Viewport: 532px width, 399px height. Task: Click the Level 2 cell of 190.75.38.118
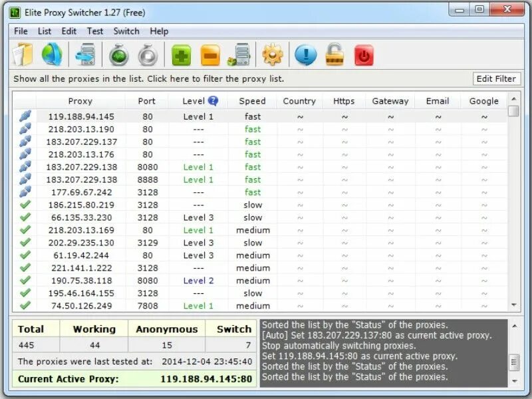pyautogui.click(x=198, y=281)
